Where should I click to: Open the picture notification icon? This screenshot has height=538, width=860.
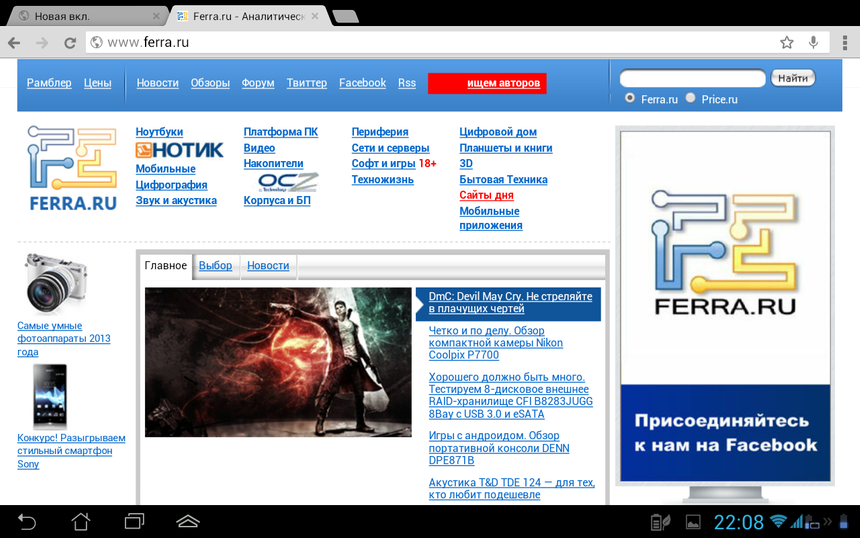[x=693, y=523]
